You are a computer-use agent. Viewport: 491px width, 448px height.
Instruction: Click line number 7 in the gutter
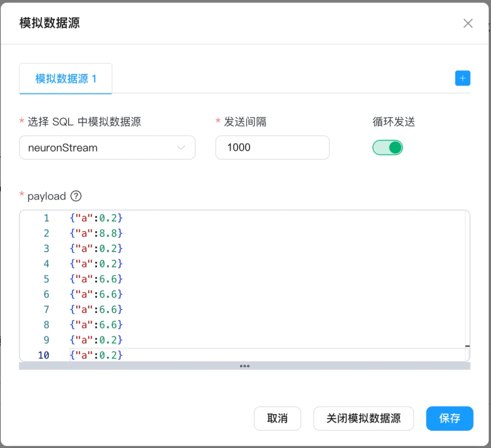(x=46, y=309)
